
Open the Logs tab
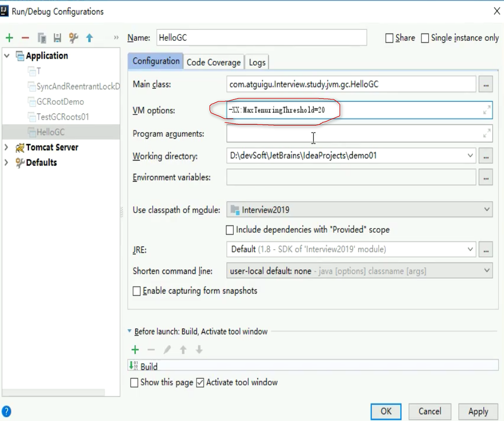pos(257,62)
